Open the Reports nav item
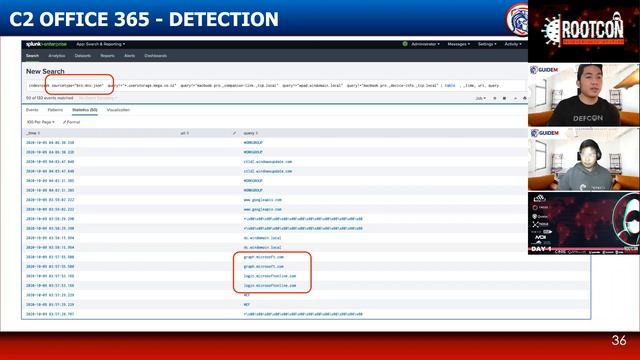Viewport: 640px width, 360px height. 107,56
